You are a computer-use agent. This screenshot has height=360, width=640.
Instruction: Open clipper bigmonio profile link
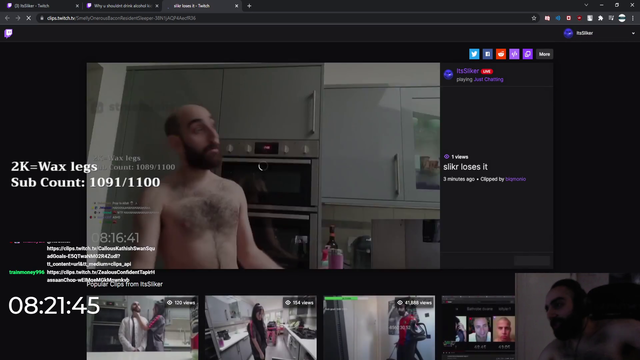click(x=516, y=179)
